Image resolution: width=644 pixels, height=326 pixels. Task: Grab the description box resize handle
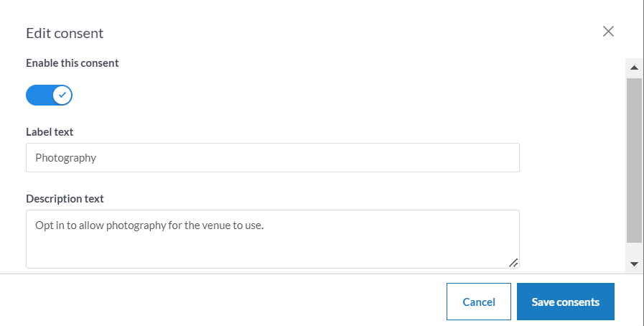pos(513,263)
